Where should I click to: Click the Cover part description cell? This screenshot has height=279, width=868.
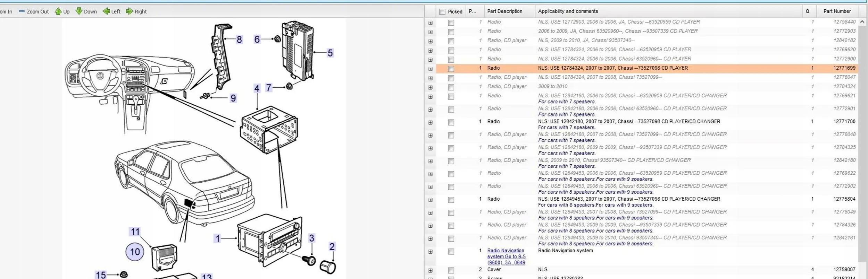pos(494,270)
